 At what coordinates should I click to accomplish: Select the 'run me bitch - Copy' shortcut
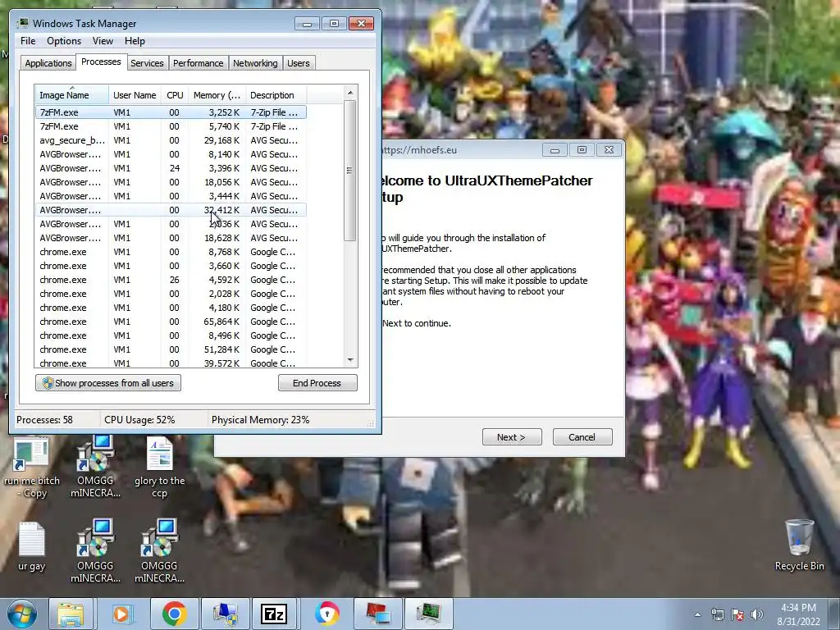pyautogui.click(x=32, y=468)
